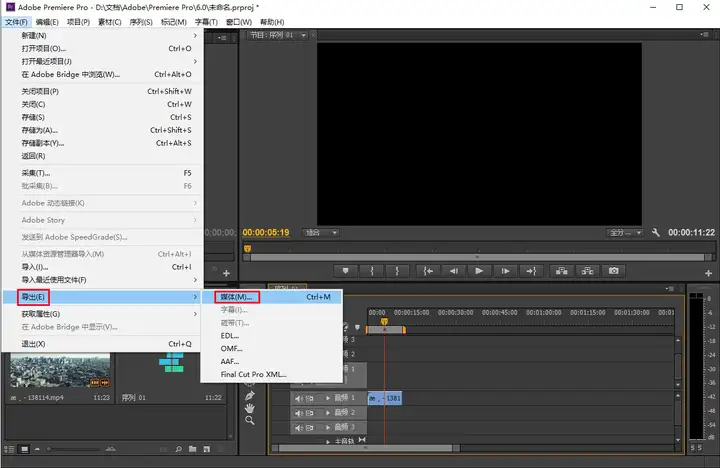This screenshot has width=720, height=468.
Task: Click the Lift button
Action: 562,271
